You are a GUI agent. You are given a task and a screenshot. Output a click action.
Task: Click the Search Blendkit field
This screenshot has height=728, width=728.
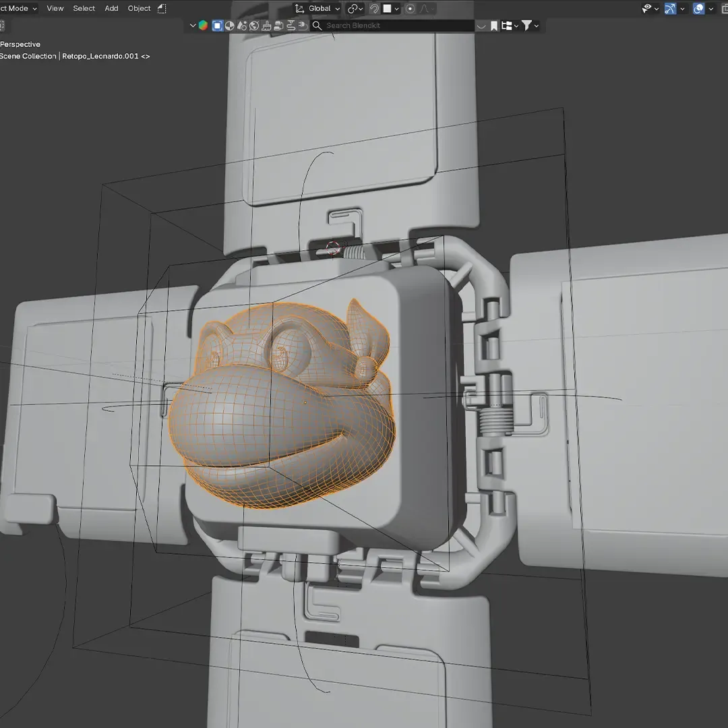(x=392, y=26)
